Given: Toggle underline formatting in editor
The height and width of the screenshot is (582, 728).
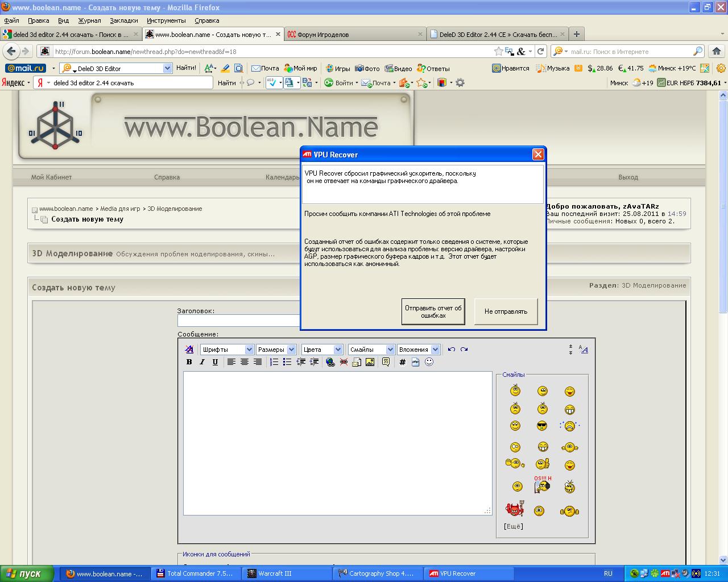Looking at the screenshot, I should pyautogui.click(x=215, y=362).
